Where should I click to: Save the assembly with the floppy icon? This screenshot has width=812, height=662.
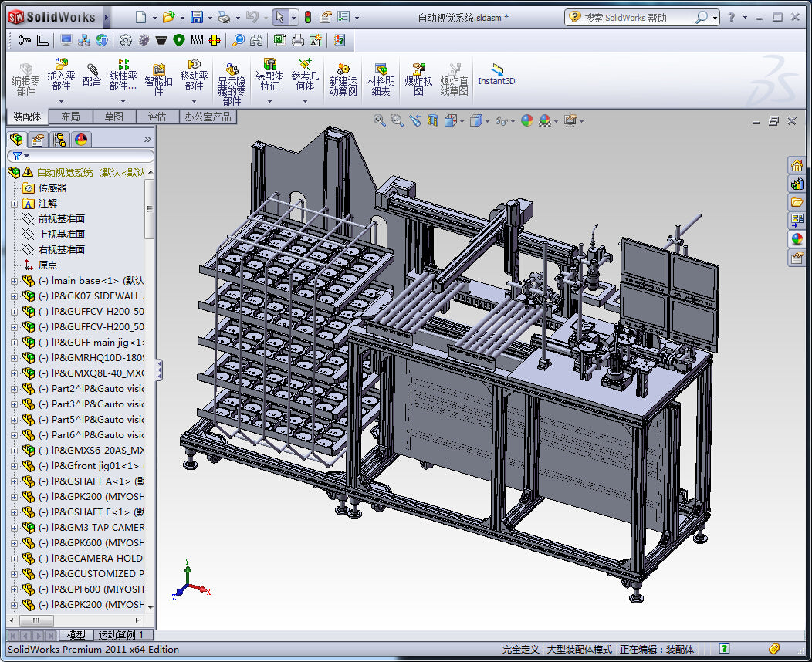point(196,17)
